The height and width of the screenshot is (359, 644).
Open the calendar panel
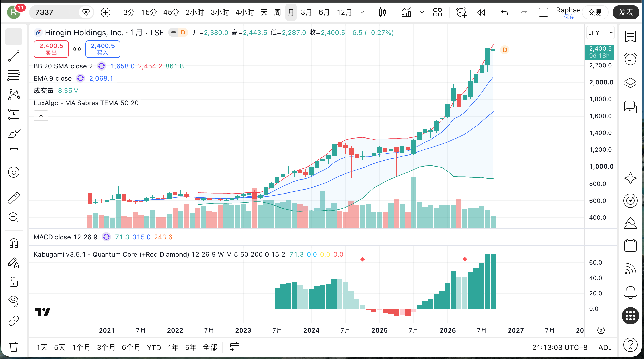(x=630, y=245)
